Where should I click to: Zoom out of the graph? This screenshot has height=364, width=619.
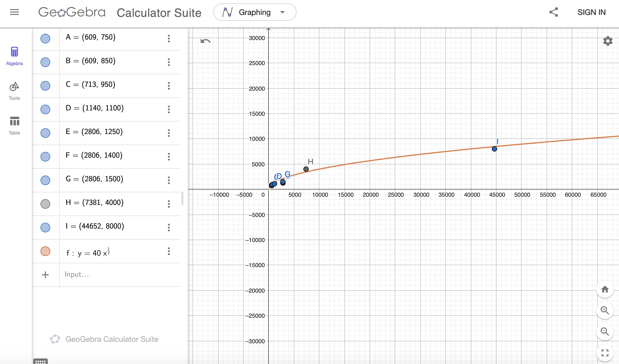click(x=605, y=332)
